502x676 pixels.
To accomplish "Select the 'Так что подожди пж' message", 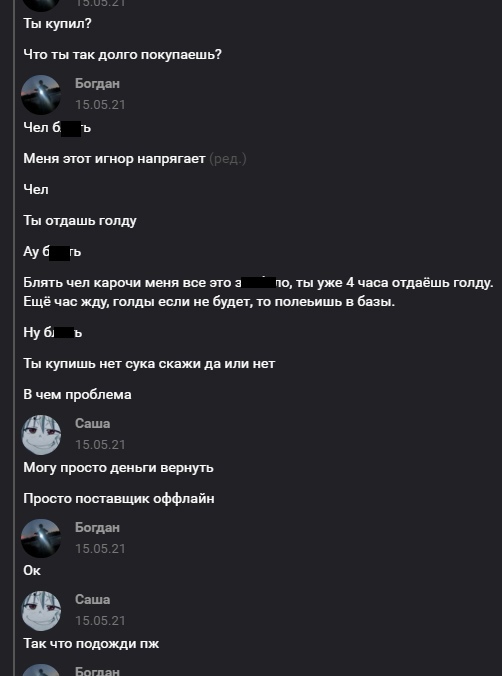I will [91, 644].
